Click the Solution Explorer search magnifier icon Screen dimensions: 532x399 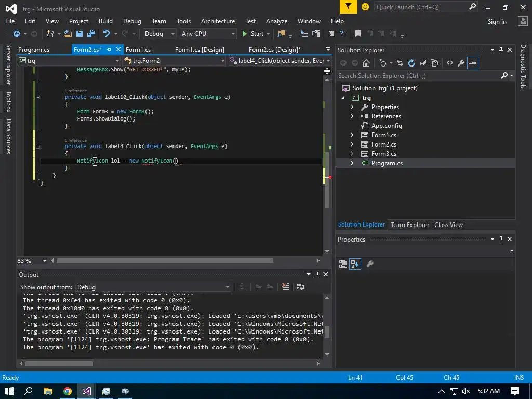504,76
